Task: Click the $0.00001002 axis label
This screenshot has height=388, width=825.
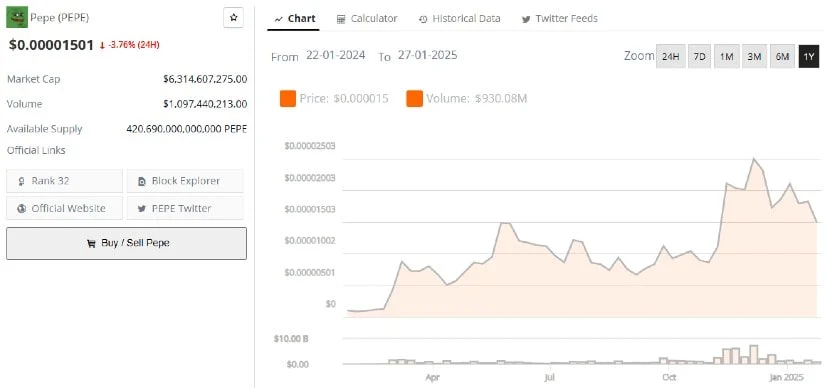Action: (x=310, y=241)
